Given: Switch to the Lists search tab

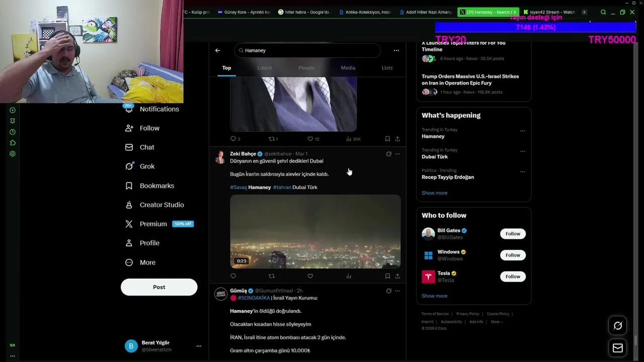Looking at the screenshot, I should pyautogui.click(x=387, y=68).
